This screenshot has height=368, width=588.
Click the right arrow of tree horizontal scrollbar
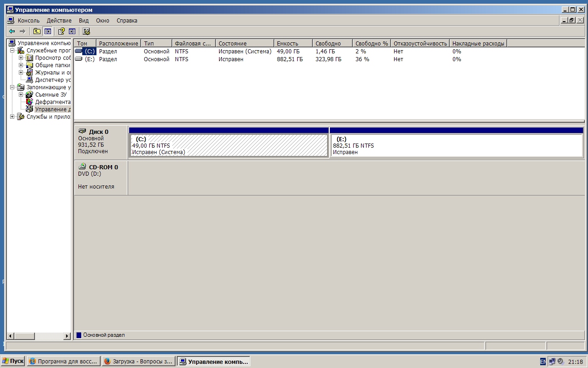point(67,336)
